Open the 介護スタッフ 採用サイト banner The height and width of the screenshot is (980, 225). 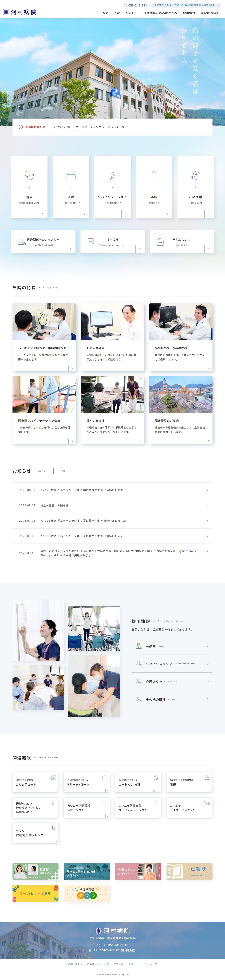(138, 871)
